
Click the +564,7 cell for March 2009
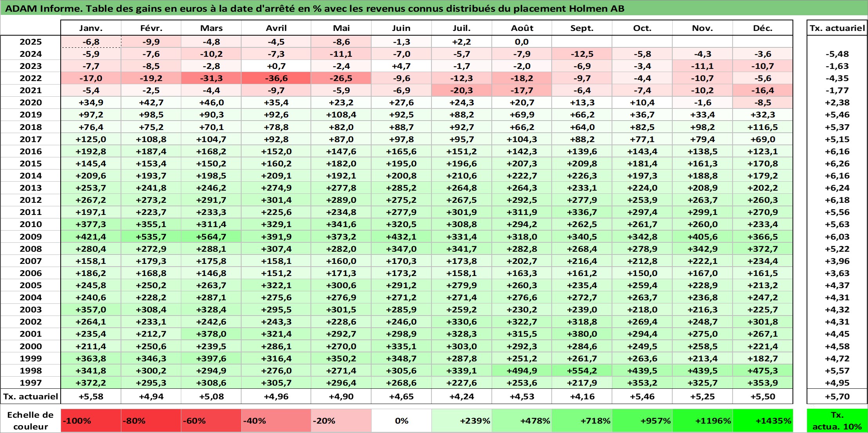pyautogui.click(x=211, y=236)
